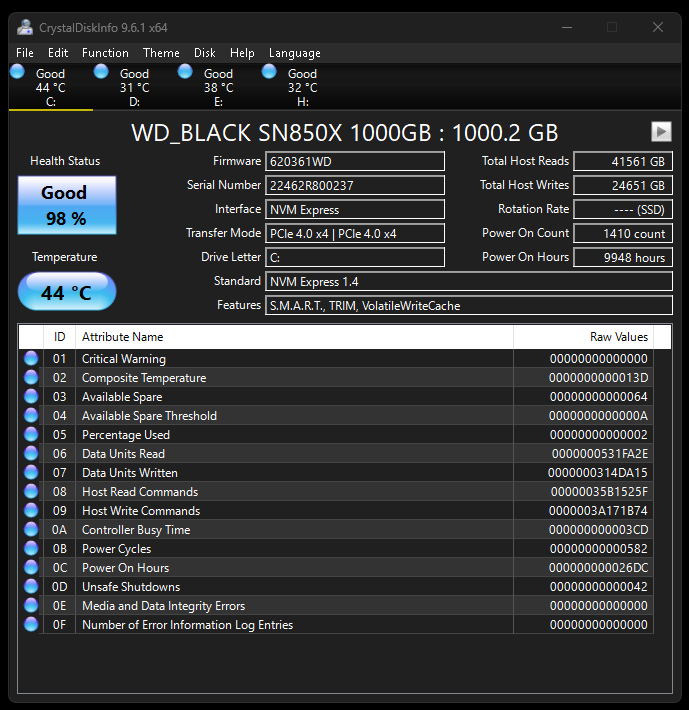Open the Theme menu
Screen dimensions: 689x710
[161, 53]
